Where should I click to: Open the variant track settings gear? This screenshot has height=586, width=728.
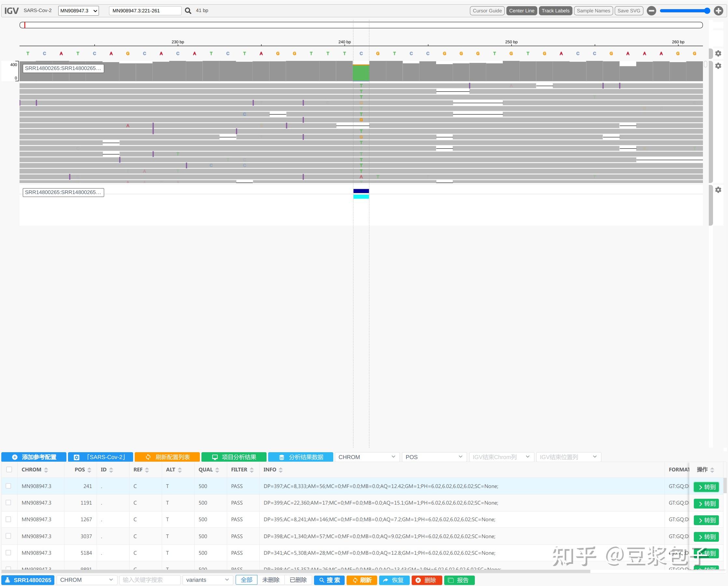[x=718, y=190]
